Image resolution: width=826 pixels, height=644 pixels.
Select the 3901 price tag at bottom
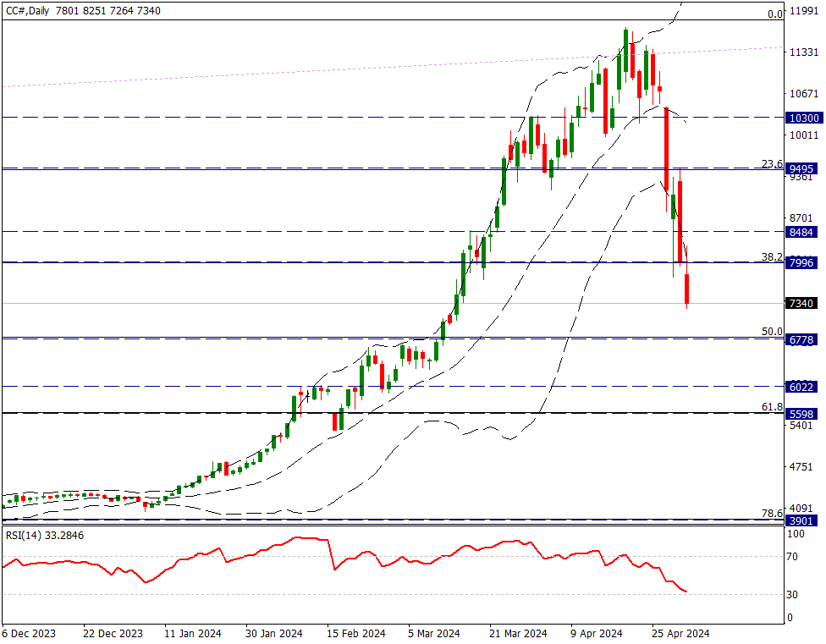coord(800,520)
